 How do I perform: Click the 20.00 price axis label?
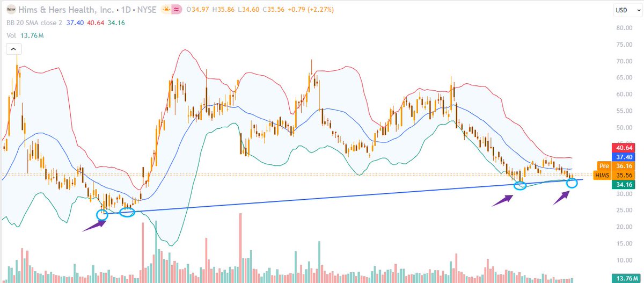pyautogui.click(x=623, y=227)
